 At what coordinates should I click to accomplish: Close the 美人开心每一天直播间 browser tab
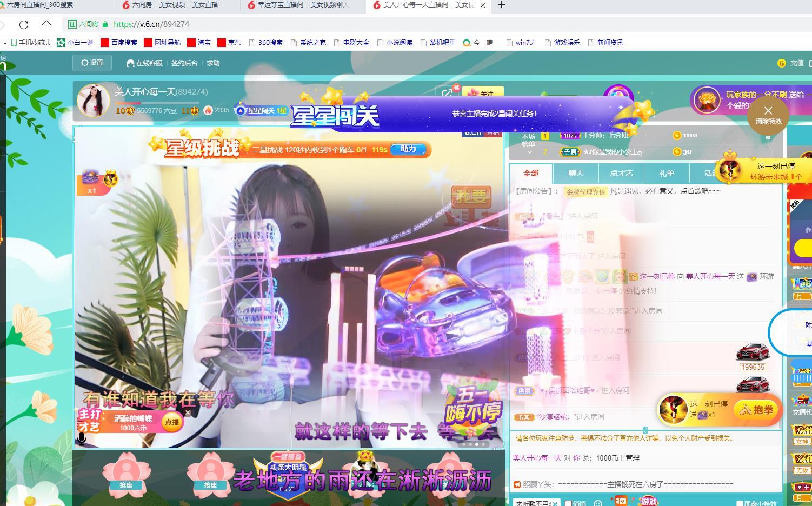pos(483,5)
